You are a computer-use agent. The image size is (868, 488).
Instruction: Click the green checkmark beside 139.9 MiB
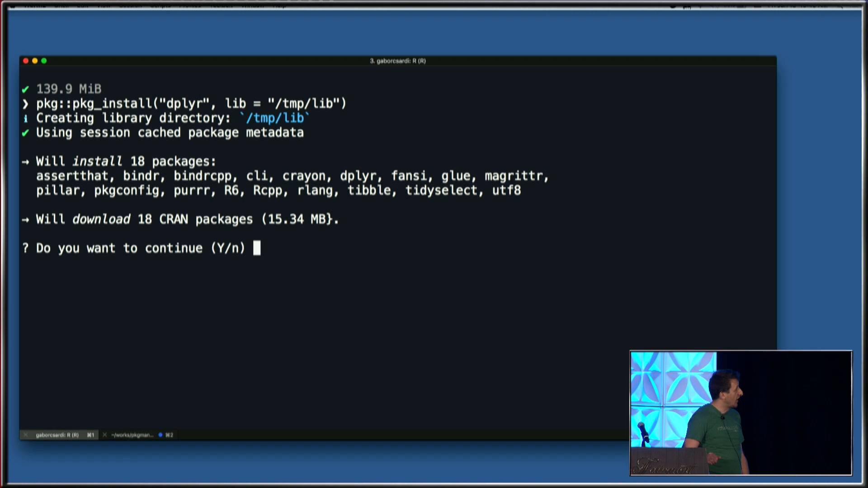25,89
